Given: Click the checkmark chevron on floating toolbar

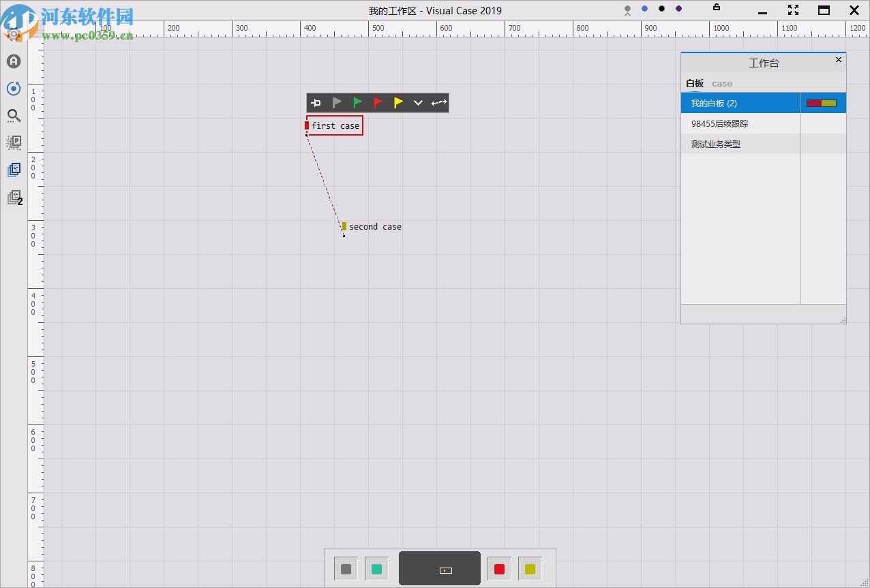Looking at the screenshot, I should click(418, 103).
